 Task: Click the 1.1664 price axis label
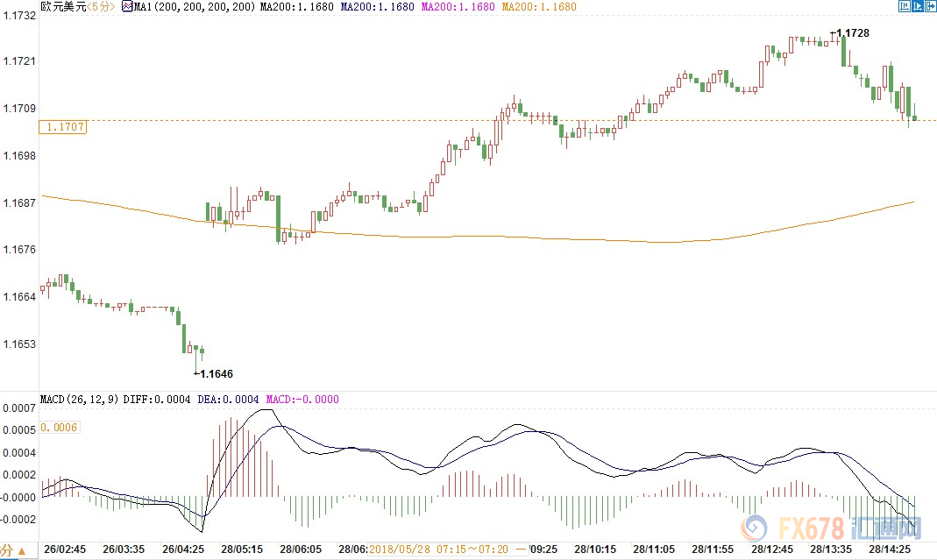[x=19, y=296]
